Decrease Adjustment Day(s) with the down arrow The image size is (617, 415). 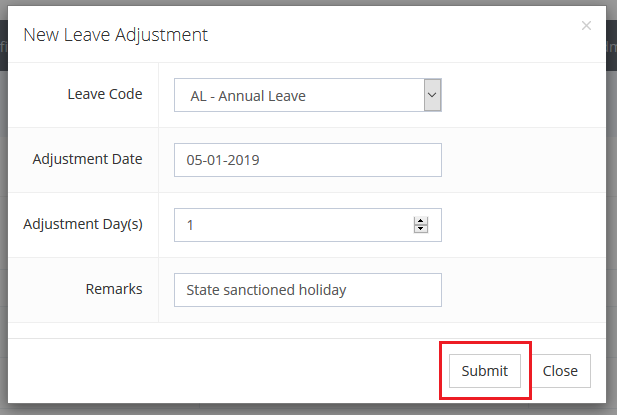click(421, 229)
